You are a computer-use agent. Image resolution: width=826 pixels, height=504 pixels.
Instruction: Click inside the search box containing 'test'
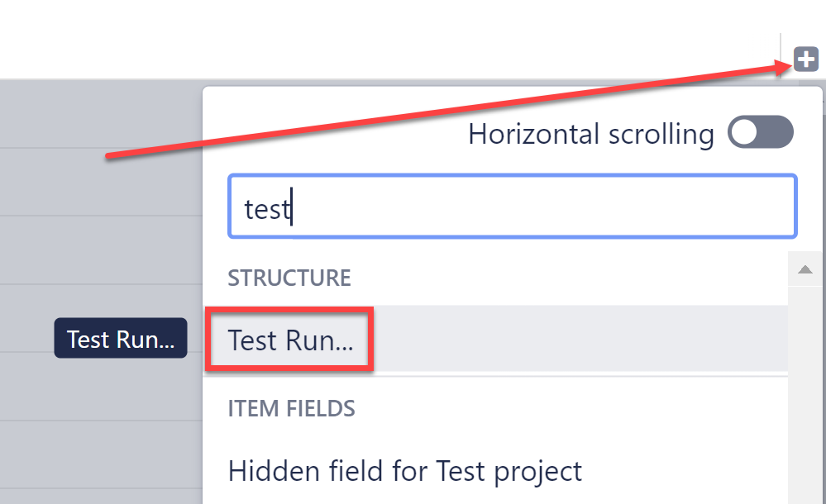(x=512, y=206)
